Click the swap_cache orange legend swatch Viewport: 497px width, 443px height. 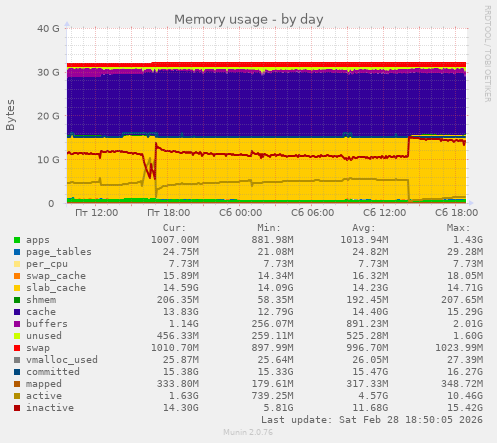click(x=17, y=276)
